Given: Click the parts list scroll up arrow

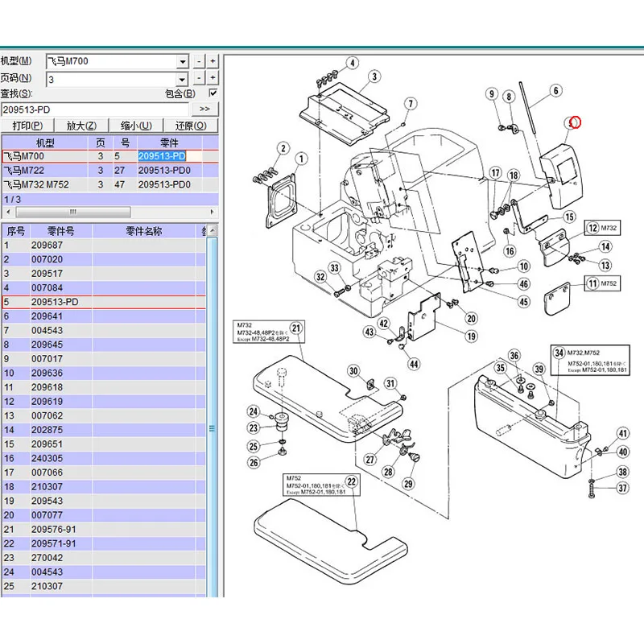Looking at the screenshot, I should pos(213,231).
